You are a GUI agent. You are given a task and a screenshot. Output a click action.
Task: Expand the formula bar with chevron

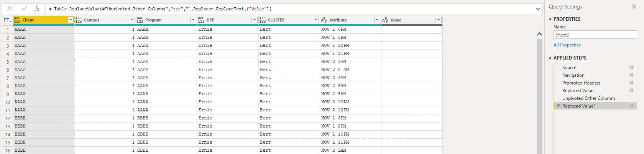(x=538, y=9)
